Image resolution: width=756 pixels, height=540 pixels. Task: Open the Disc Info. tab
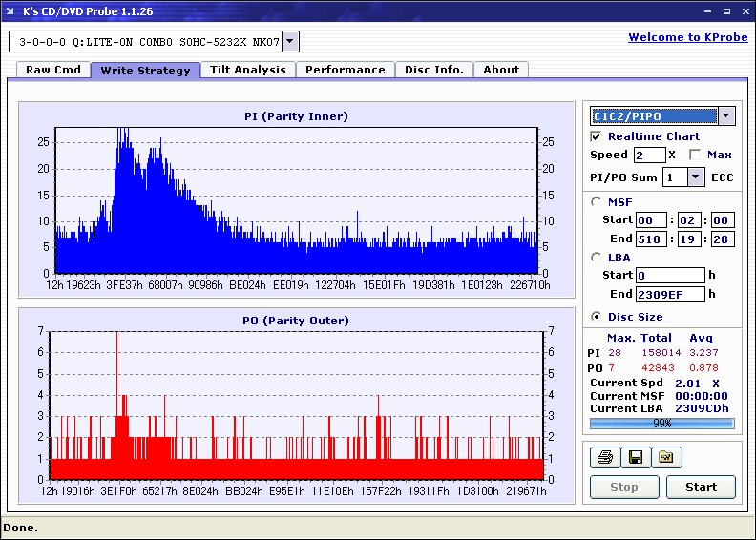pos(434,70)
